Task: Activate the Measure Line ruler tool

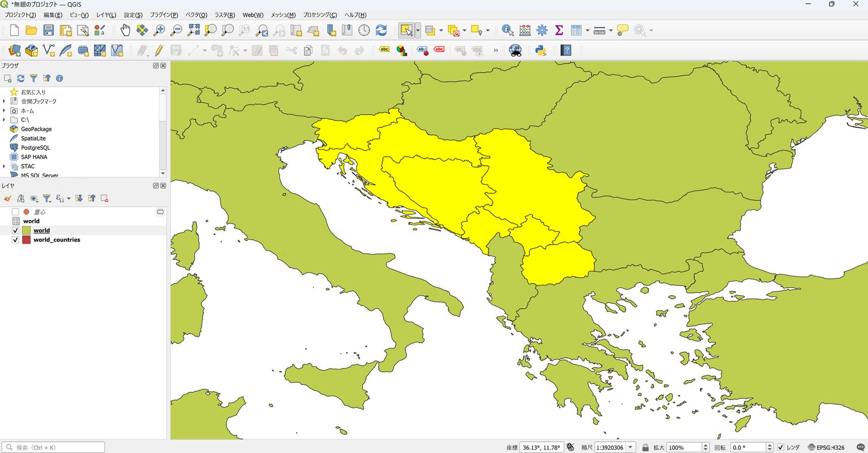Action: click(x=599, y=30)
